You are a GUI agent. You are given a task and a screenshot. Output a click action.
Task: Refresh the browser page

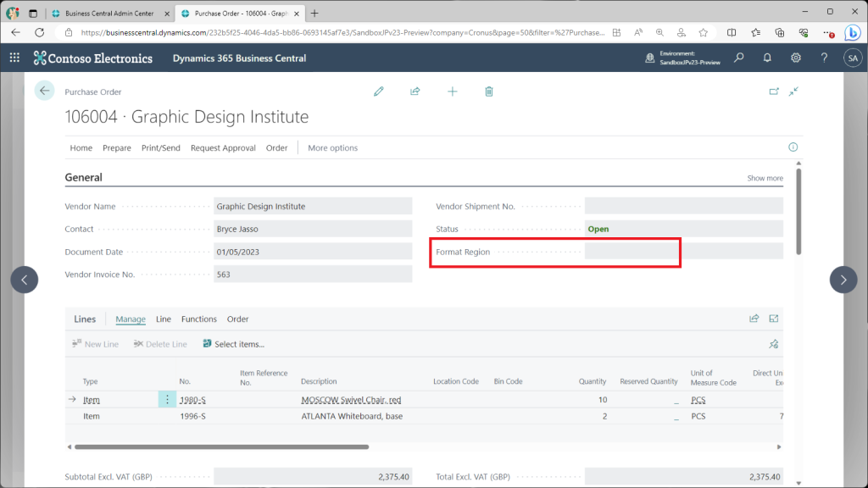pos(39,33)
